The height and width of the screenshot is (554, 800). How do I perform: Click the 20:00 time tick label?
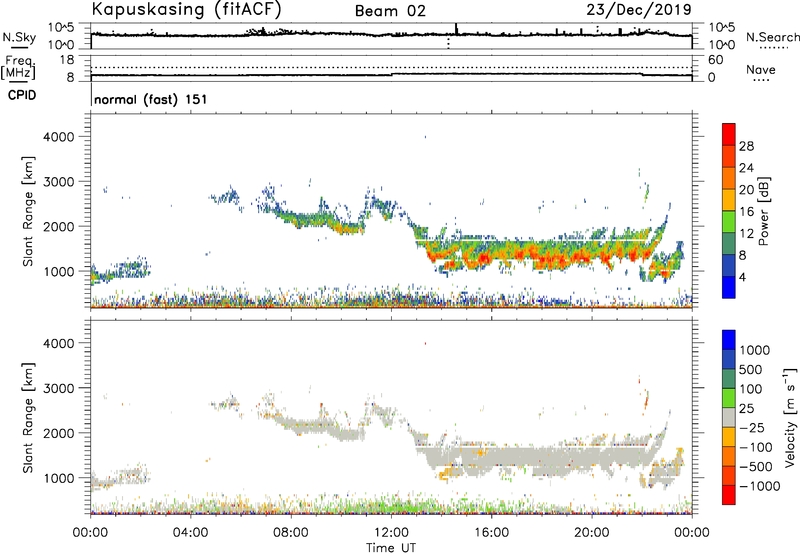tap(592, 533)
